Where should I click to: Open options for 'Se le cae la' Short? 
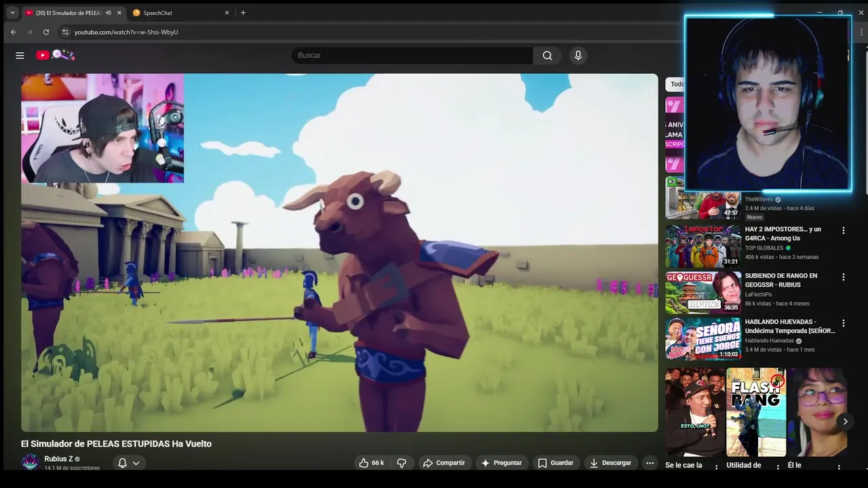pos(716,468)
